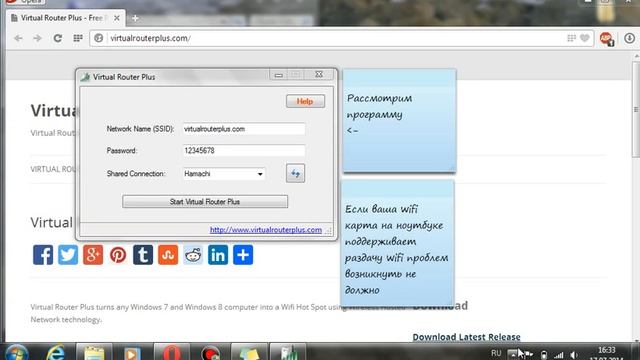Share the page on Tumblr
The image size is (640, 360).
(x=143, y=255)
